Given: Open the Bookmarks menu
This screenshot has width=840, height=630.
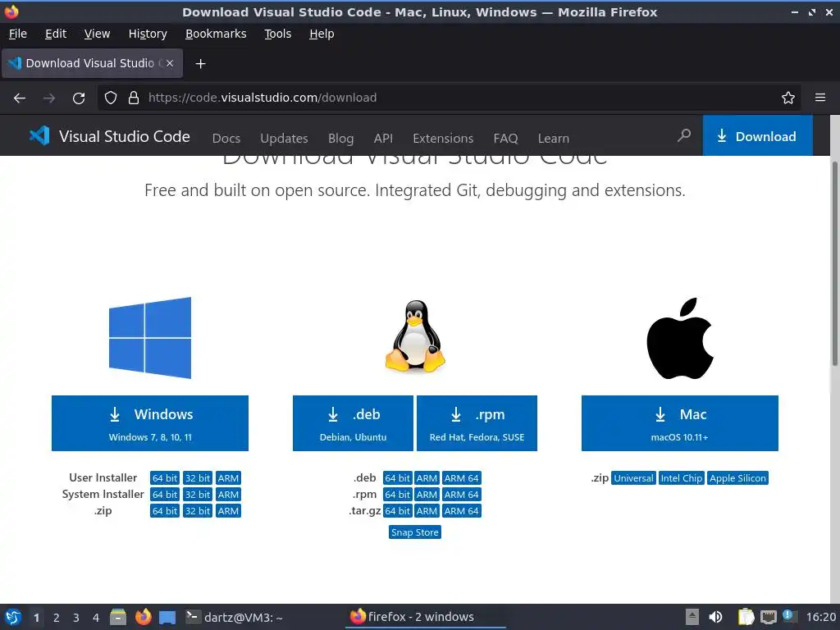Looking at the screenshot, I should (x=216, y=34).
